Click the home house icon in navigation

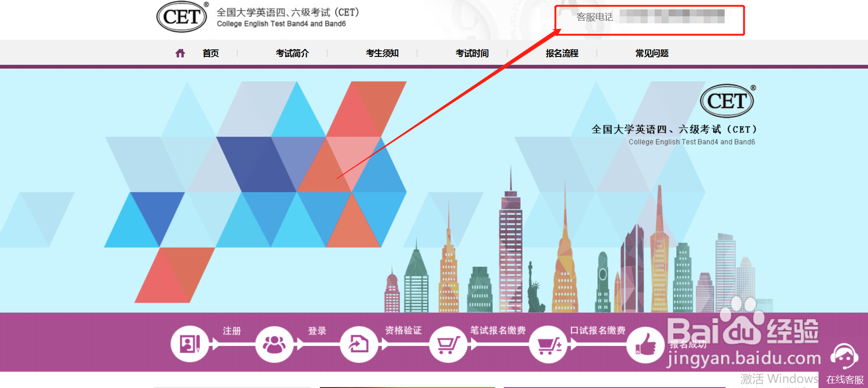[x=180, y=53]
